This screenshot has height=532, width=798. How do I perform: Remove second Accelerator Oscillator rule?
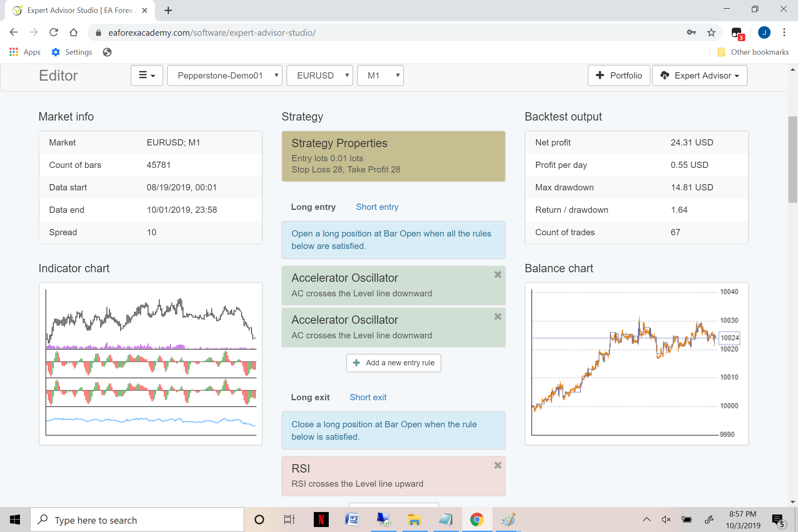click(498, 317)
